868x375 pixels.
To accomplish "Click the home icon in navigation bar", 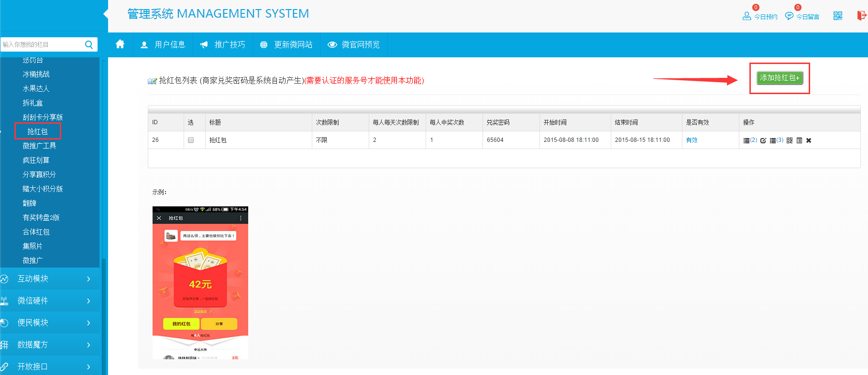I will click(x=120, y=44).
